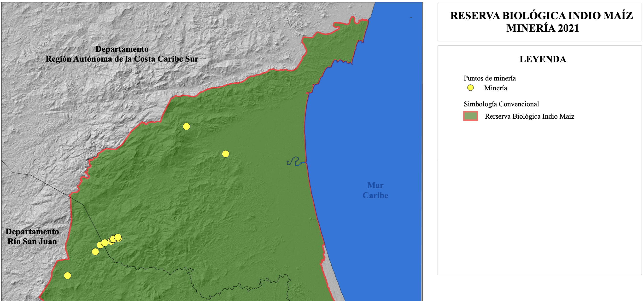The height and width of the screenshot is (301, 644).
Task: Click the northernmost yellow mining point
Action: tap(186, 126)
